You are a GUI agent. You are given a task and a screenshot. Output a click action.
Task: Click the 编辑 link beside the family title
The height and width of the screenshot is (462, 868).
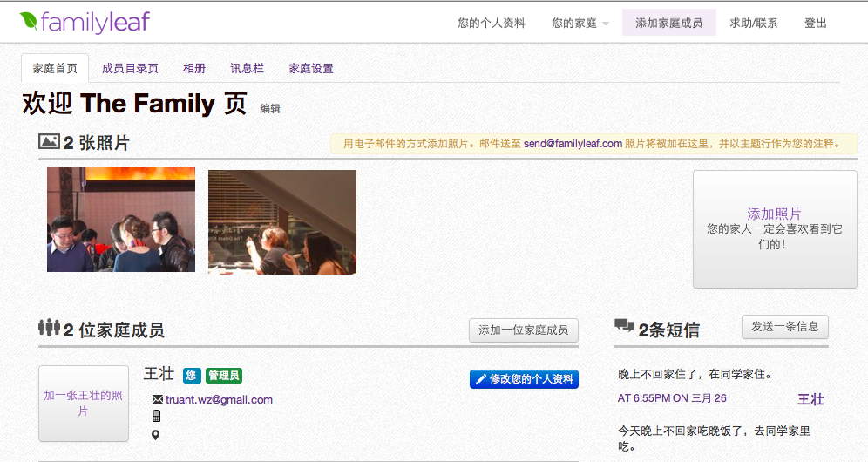[270, 109]
